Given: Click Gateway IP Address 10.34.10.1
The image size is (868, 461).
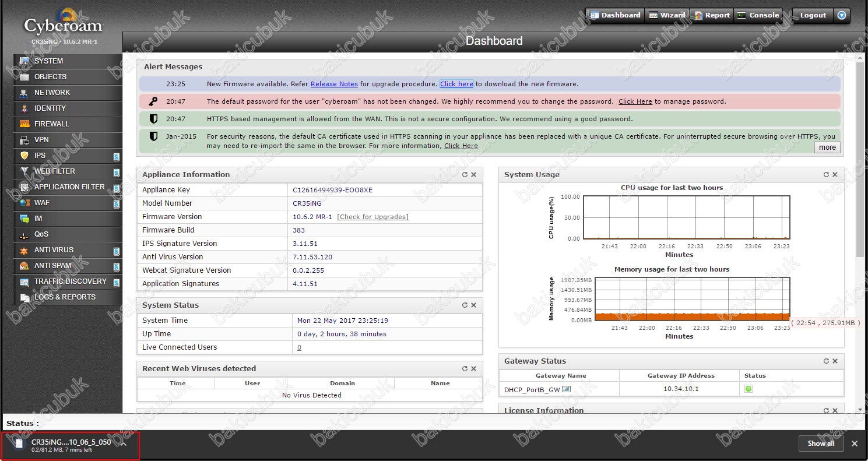Looking at the screenshot, I should (680, 389).
